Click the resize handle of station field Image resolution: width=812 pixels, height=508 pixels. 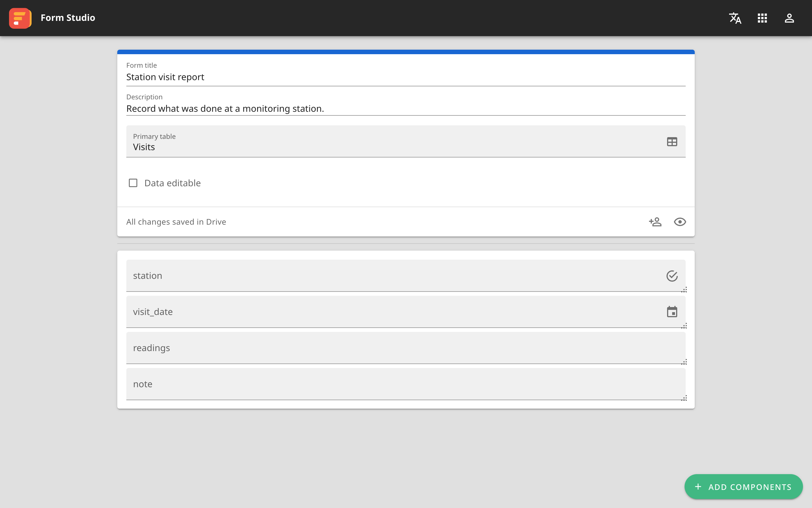click(x=684, y=290)
